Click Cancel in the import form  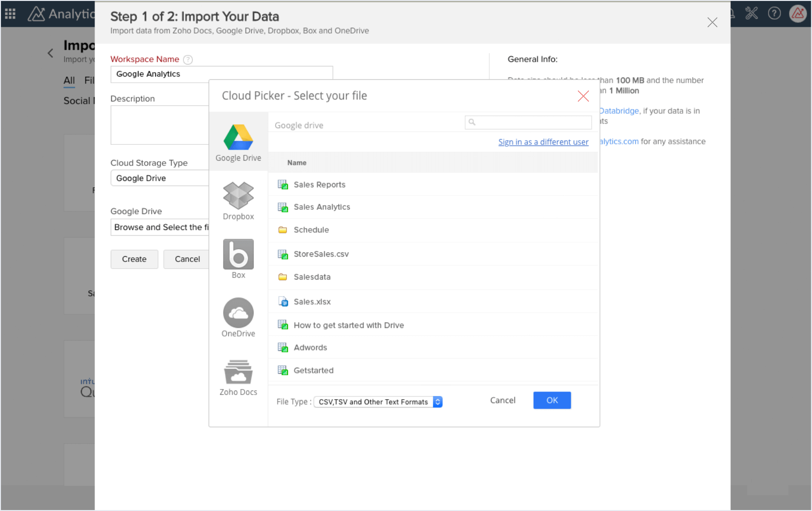[187, 259]
